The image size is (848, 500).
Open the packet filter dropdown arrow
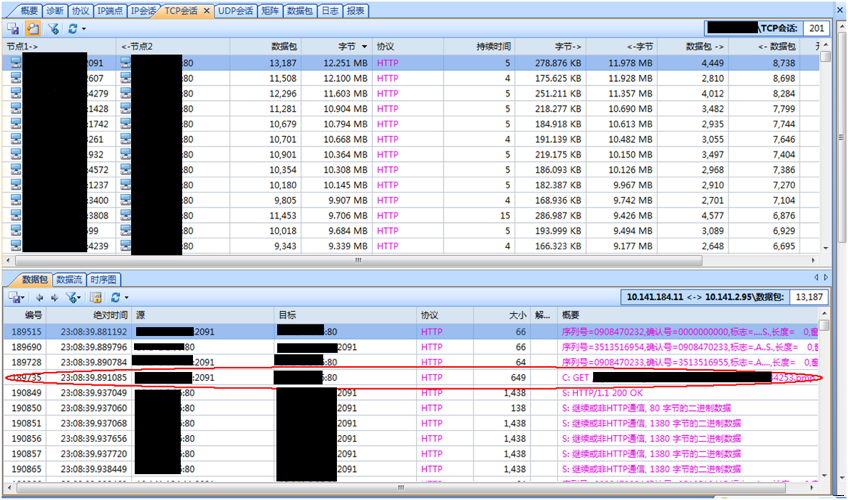point(81,297)
